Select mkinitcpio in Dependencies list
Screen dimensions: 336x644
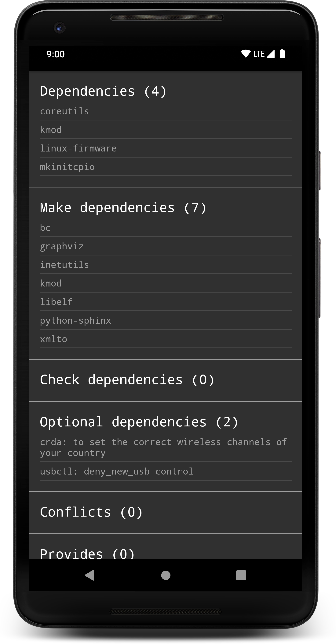pos(166,167)
